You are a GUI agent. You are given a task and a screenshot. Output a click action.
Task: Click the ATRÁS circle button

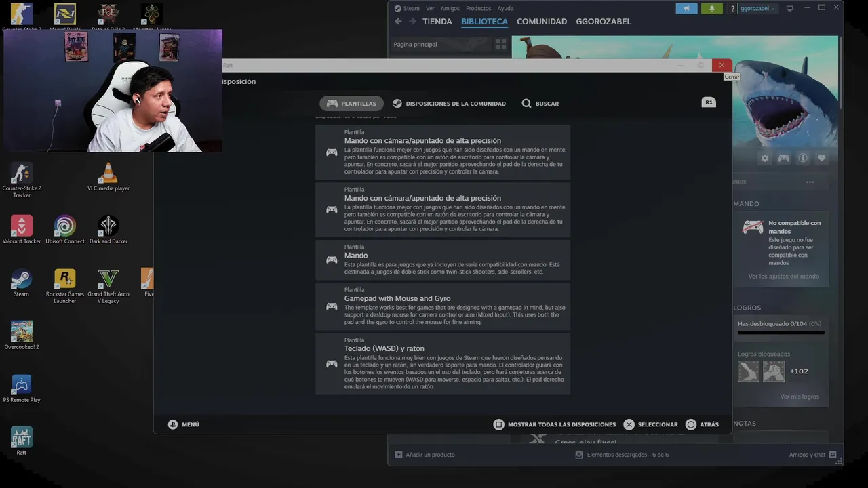pyautogui.click(x=703, y=424)
